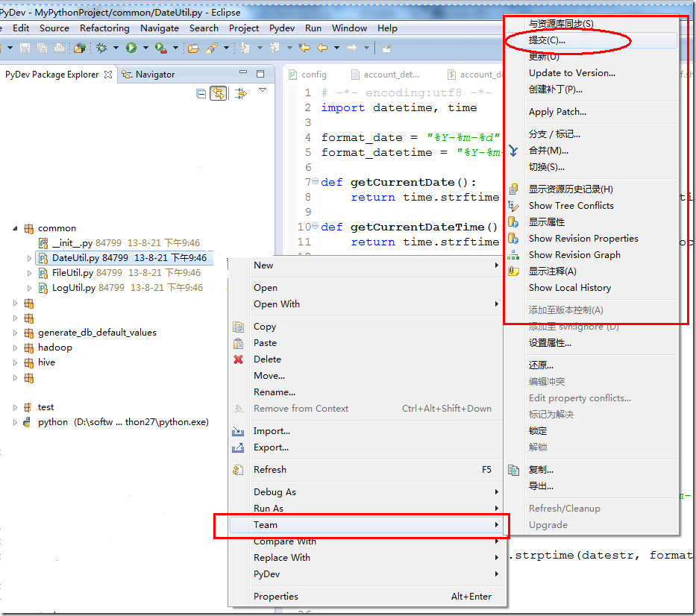Select Team in the context menu
The width and height of the screenshot is (696, 616).
(x=367, y=525)
